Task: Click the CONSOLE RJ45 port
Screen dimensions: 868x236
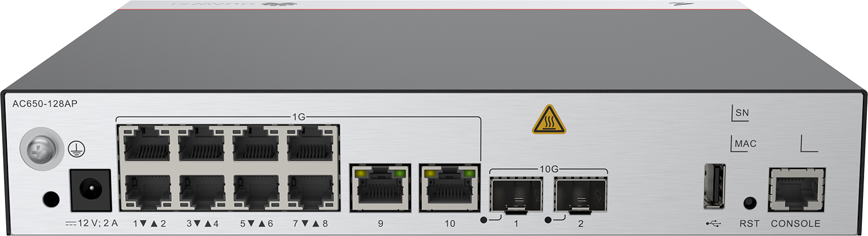Action: tap(796, 190)
